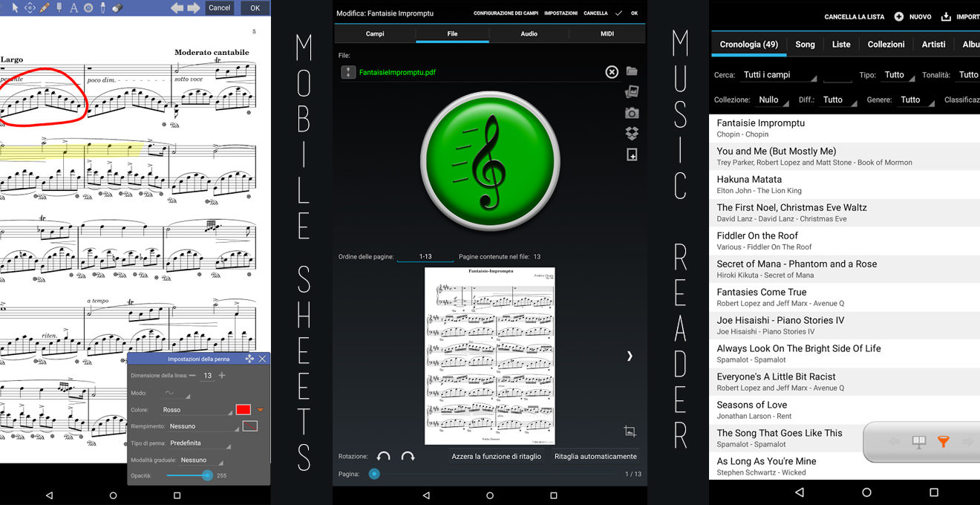
Task: Select the pencil drawing tool
Action: (45, 8)
